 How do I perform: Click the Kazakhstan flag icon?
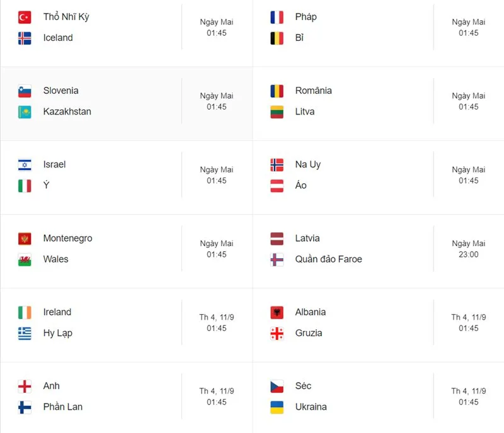coord(25,112)
